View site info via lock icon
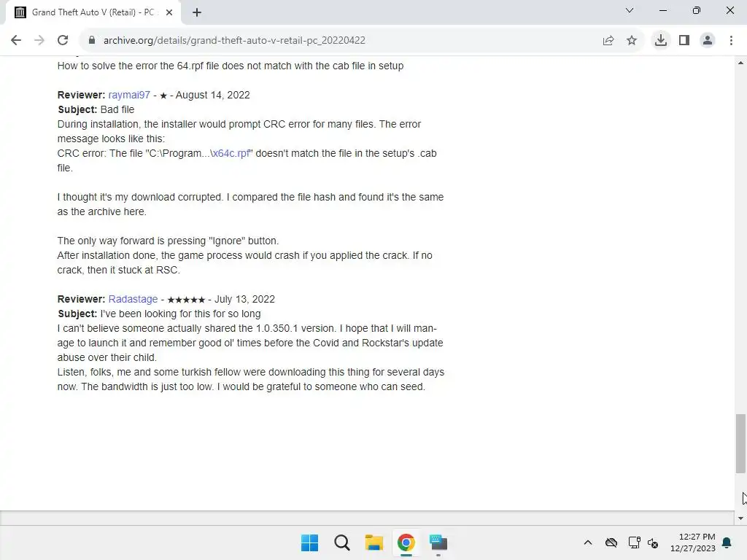The image size is (747, 560). [92, 41]
